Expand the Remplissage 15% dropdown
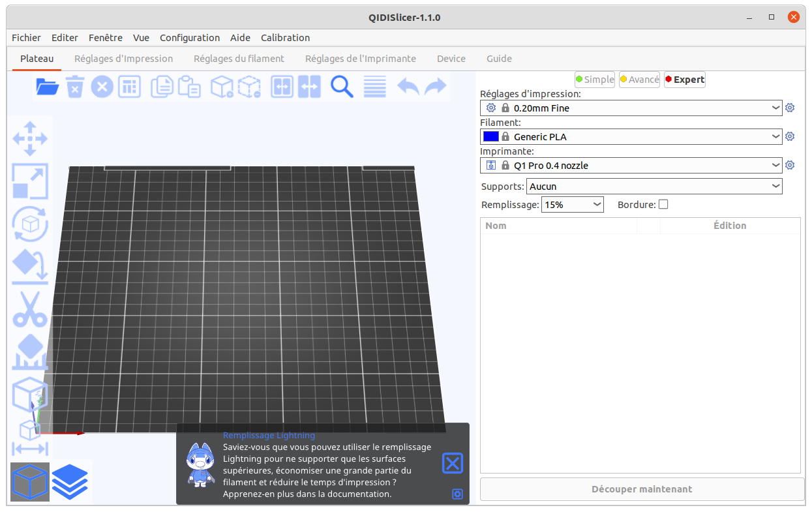 click(x=573, y=205)
